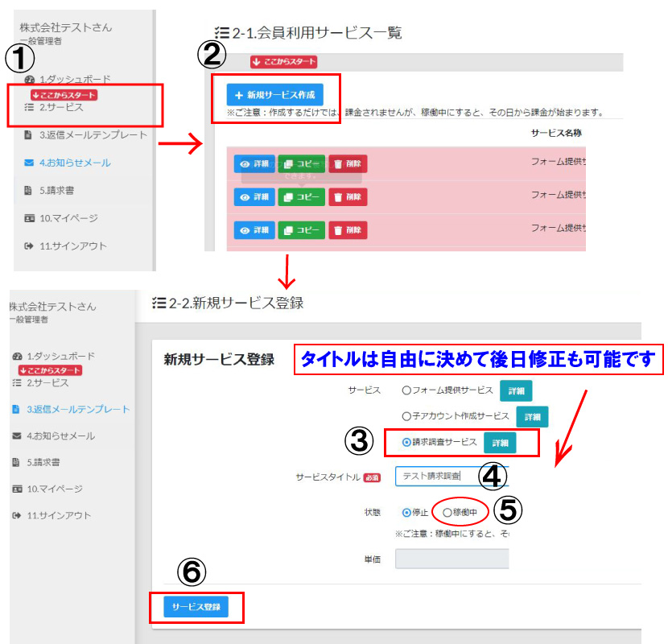Open 10.マイページ in the lower sidebar
The image size is (668, 644).
click(55, 489)
